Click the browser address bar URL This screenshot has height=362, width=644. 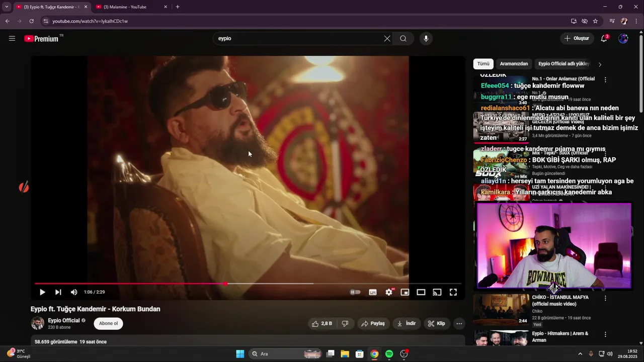(x=90, y=21)
